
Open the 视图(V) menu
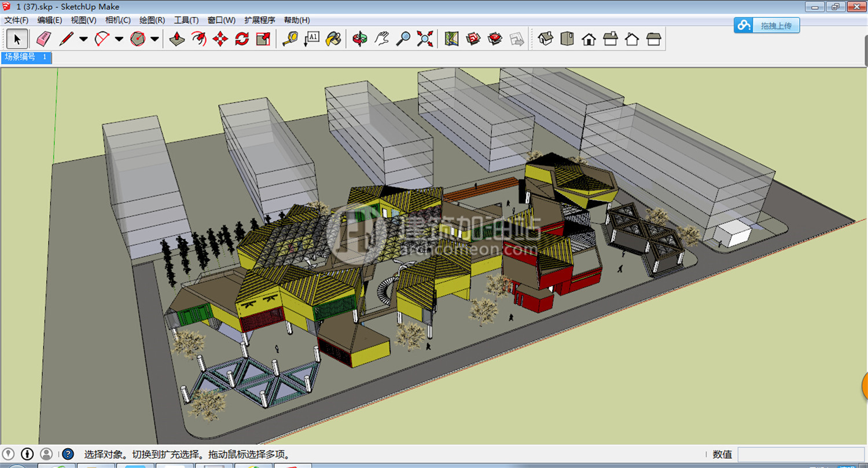(x=83, y=20)
